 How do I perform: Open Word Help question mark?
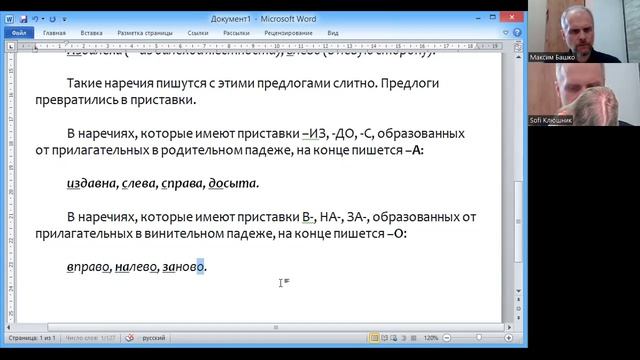(x=517, y=33)
